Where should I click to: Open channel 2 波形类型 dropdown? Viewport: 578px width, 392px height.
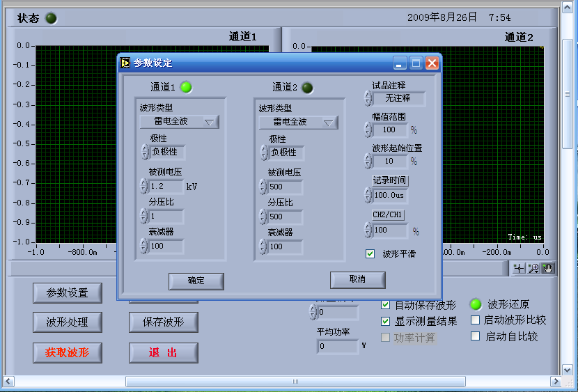pos(299,123)
